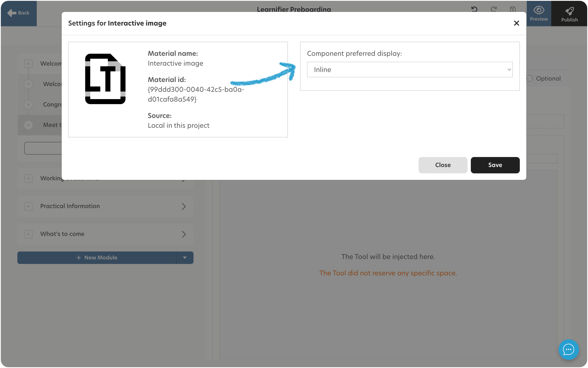
Task: Click the undo arrow icon
Action: tap(474, 9)
